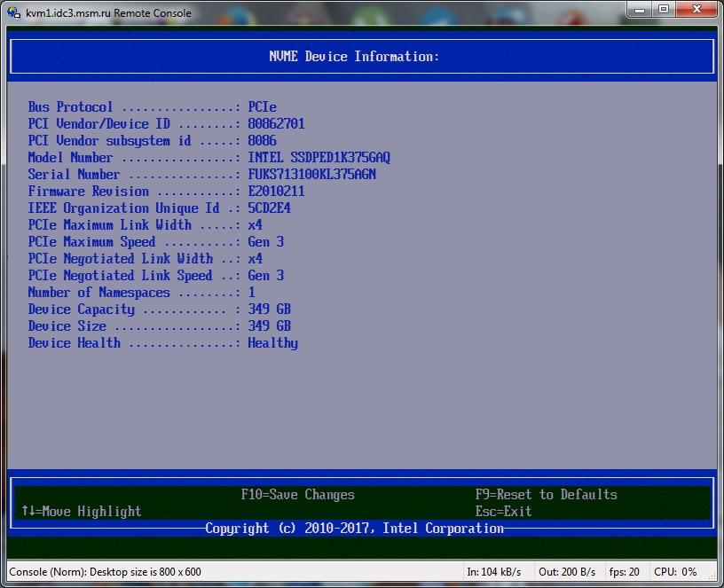The height and width of the screenshot is (588, 724).
Task: Click the Device Capacity value 349 GB
Action: tap(269, 310)
